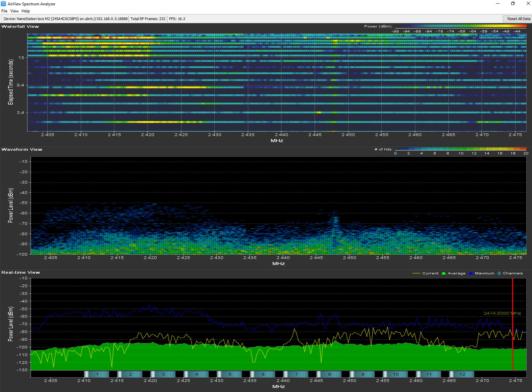Select channel 2 bar in Real-time View

pyautogui.click(x=130, y=374)
